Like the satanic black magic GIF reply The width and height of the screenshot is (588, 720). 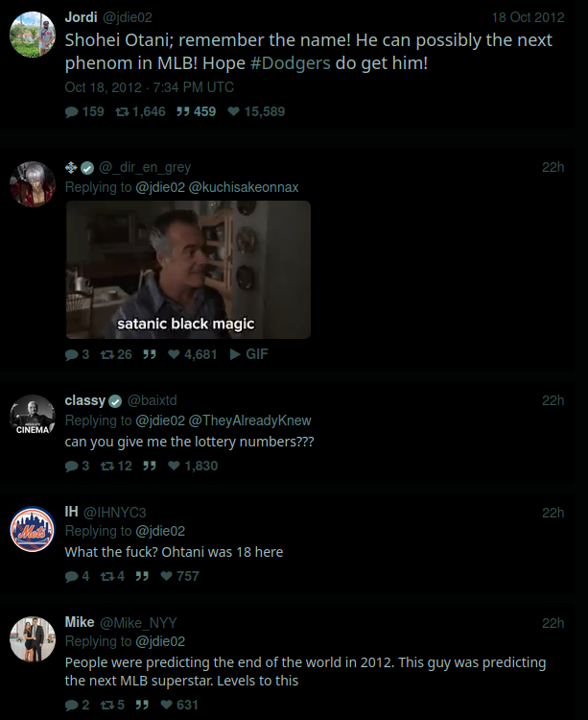[x=174, y=354]
